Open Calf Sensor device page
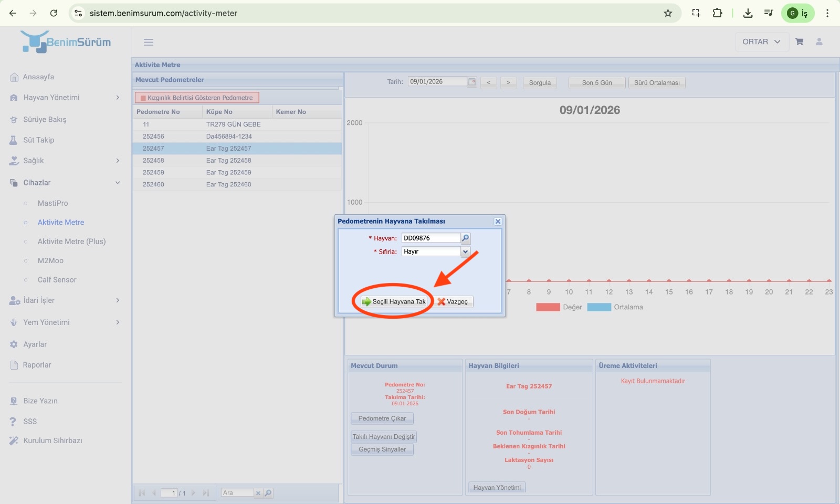The width and height of the screenshot is (840, 504). (x=57, y=280)
